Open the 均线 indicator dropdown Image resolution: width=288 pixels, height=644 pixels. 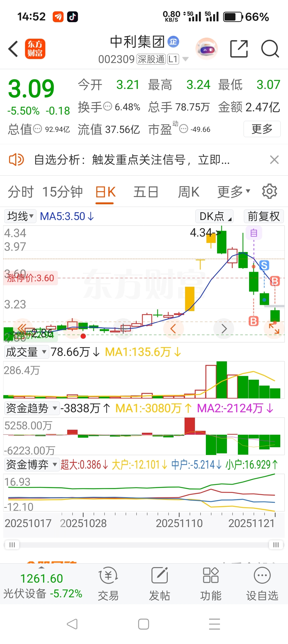click(20, 216)
